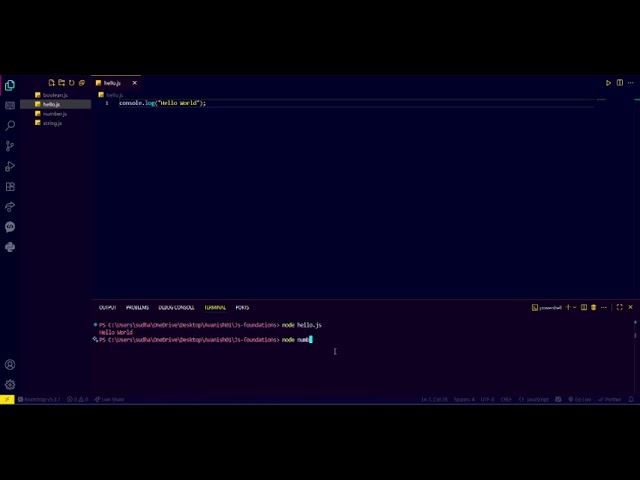Change encoding via UTF-8 status item

click(487, 399)
